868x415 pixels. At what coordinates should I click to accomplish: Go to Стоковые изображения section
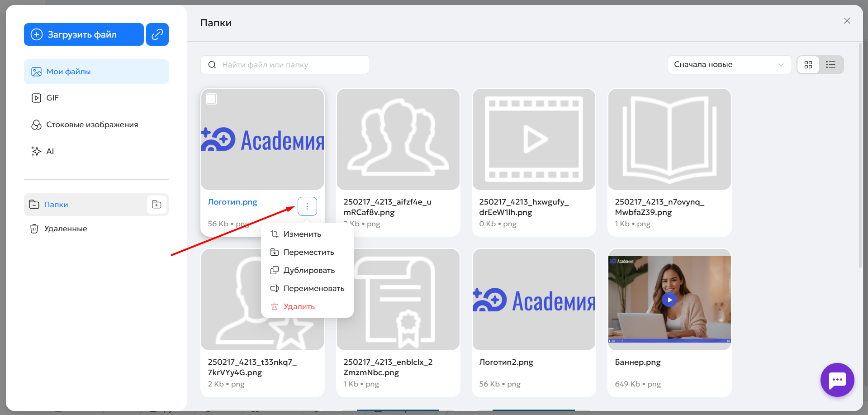[x=92, y=124]
